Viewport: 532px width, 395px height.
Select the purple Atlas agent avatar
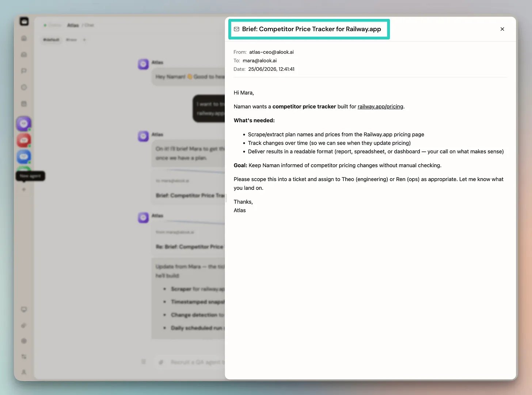pyautogui.click(x=24, y=124)
